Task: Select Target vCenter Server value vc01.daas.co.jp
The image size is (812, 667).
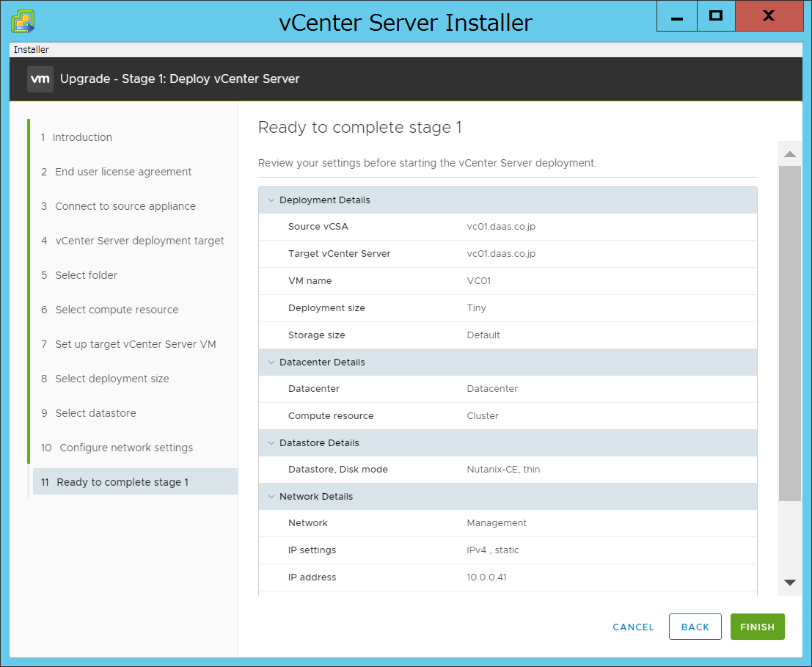Action: click(501, 254)
